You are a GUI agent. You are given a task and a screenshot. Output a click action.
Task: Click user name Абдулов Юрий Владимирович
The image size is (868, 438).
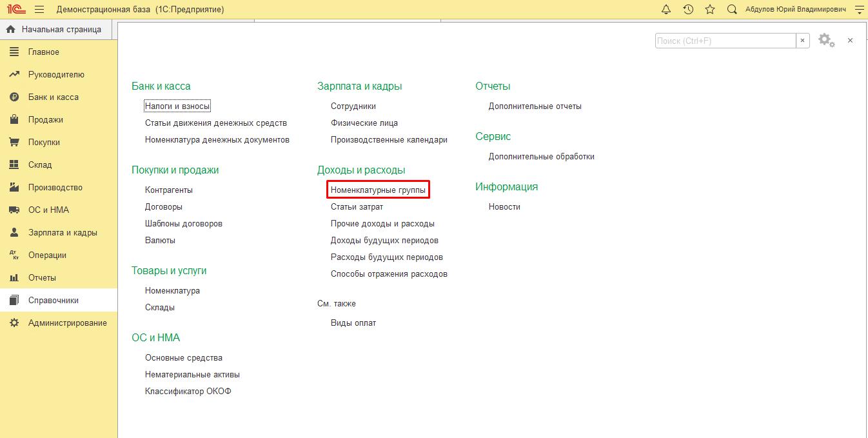(x=796, y=10)
